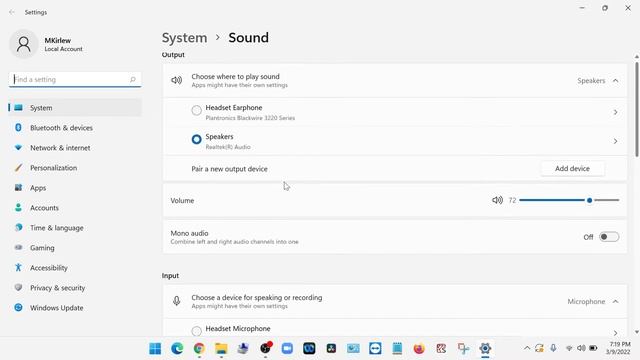Collapse the input device list next to Microphone
The width and height of the screenshot is (640, 360).
(616, 302)
